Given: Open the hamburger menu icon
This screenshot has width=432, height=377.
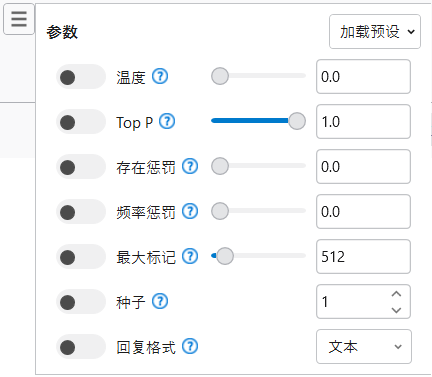Looking at the screenshot, I should click(19, 19).
